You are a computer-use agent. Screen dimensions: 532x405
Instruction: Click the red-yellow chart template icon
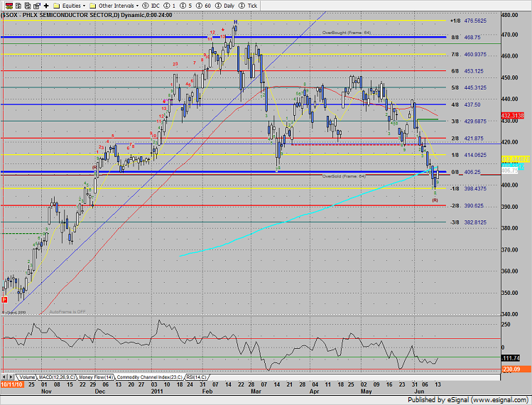[9, 6]
